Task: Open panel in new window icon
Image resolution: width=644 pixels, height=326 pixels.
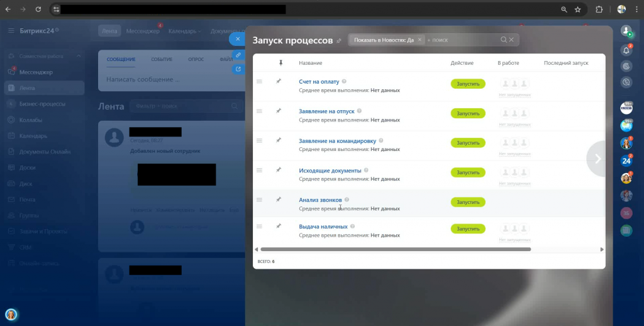Action: pos(238,69)
